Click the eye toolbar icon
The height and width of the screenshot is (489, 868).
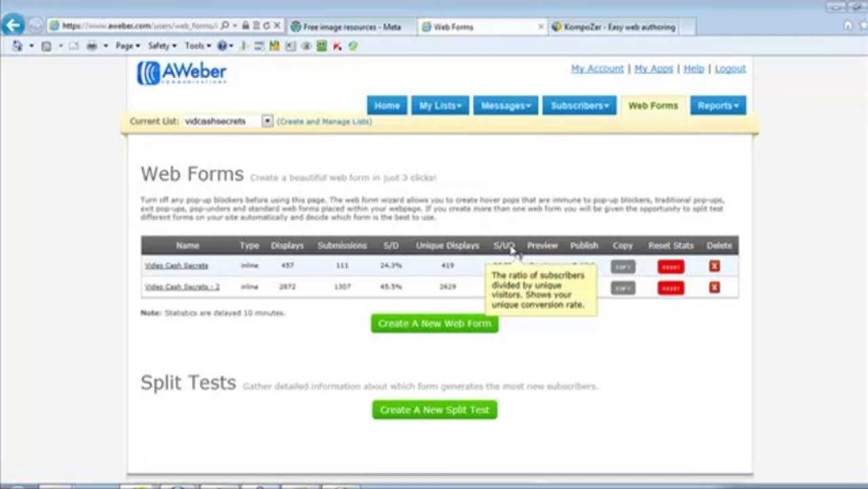point(306,46)
